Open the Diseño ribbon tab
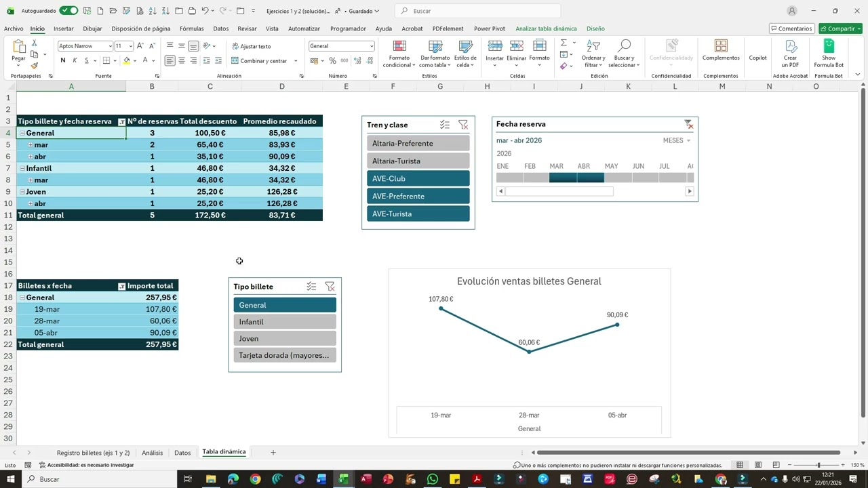This screenshot has width=868, height=488. point(595,28)
